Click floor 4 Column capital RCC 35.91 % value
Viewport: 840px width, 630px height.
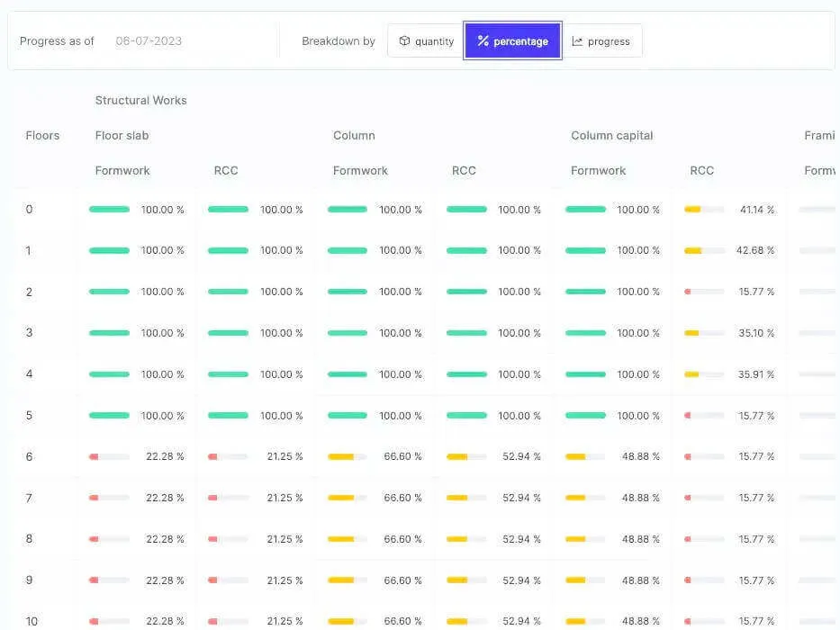755,374
